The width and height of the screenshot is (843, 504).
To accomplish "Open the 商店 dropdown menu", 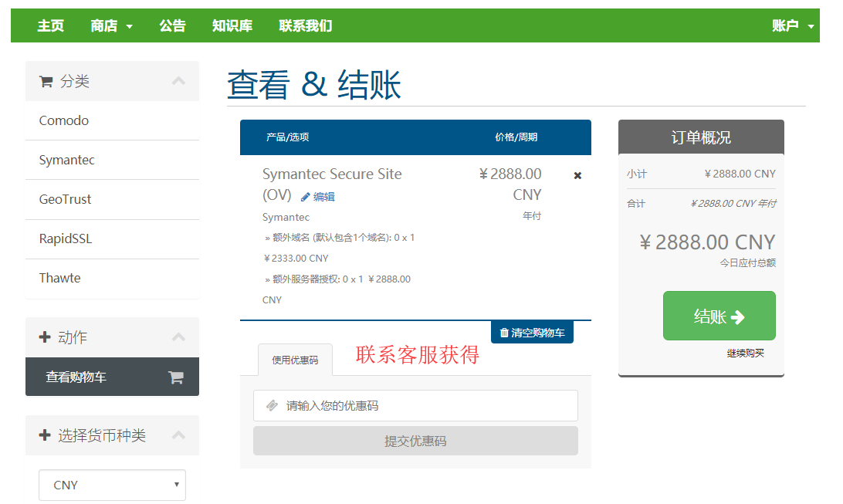I will click(111, 25).
